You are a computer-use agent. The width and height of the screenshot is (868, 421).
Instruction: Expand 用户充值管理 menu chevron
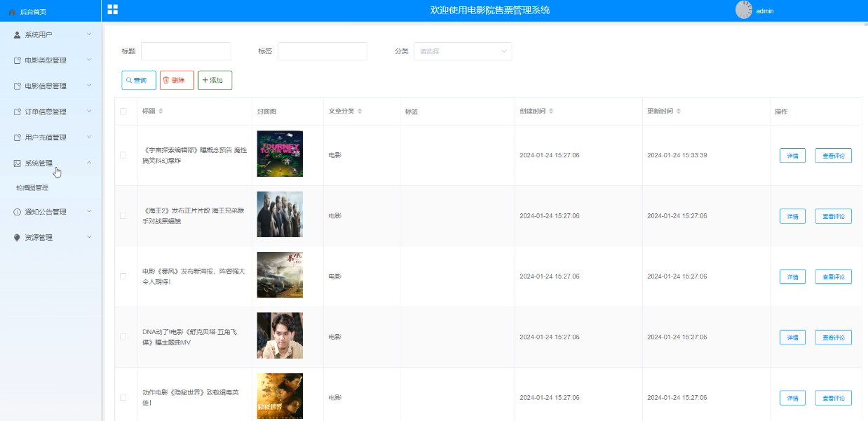(89, 137)
